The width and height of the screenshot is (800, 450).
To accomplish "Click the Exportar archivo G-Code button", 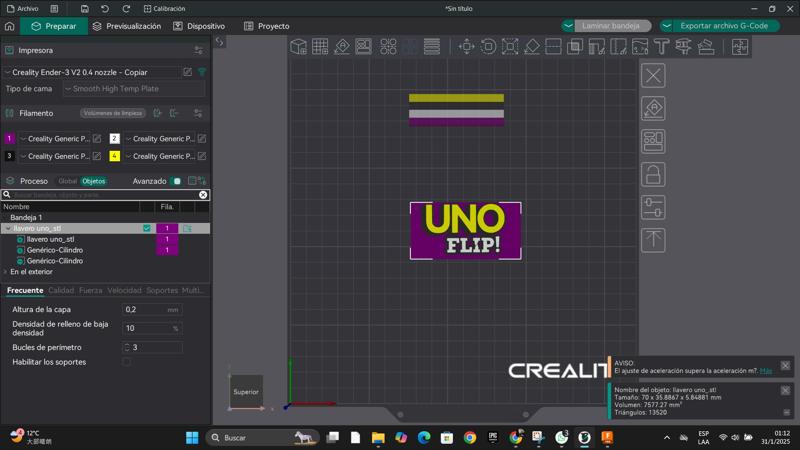I will (724, 26).
